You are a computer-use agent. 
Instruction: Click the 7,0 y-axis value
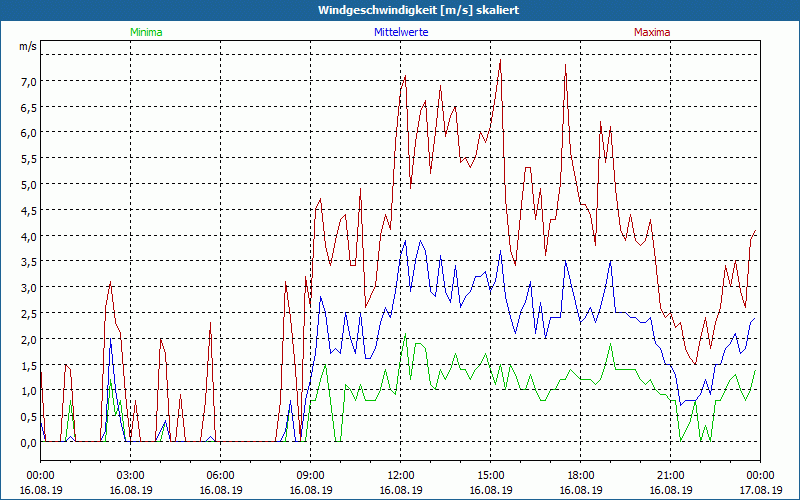pos(28,82)
